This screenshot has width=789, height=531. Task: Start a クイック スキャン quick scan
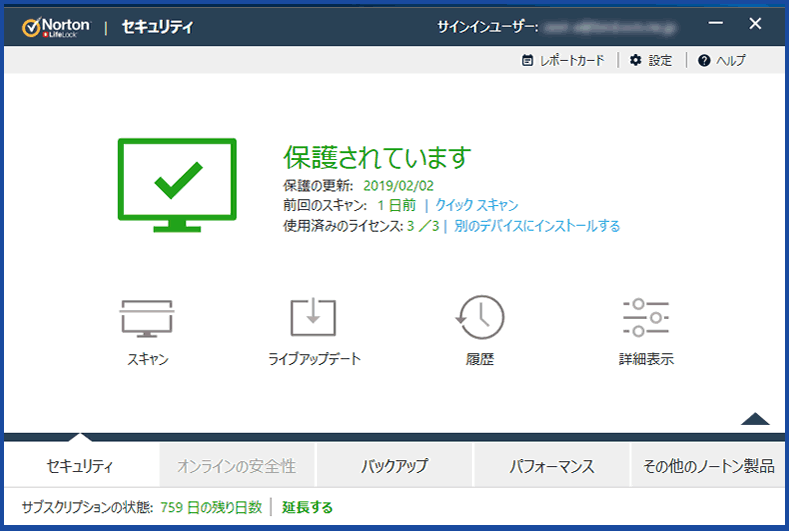[x=477, y=205]
